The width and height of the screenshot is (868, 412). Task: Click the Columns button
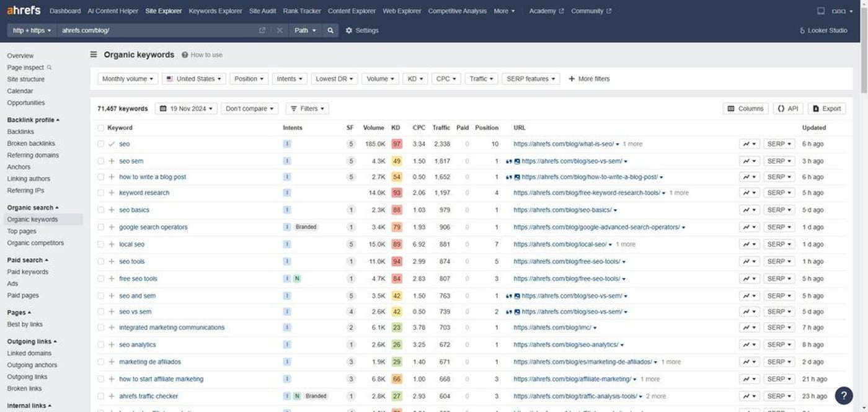click(x=746, y=109)
